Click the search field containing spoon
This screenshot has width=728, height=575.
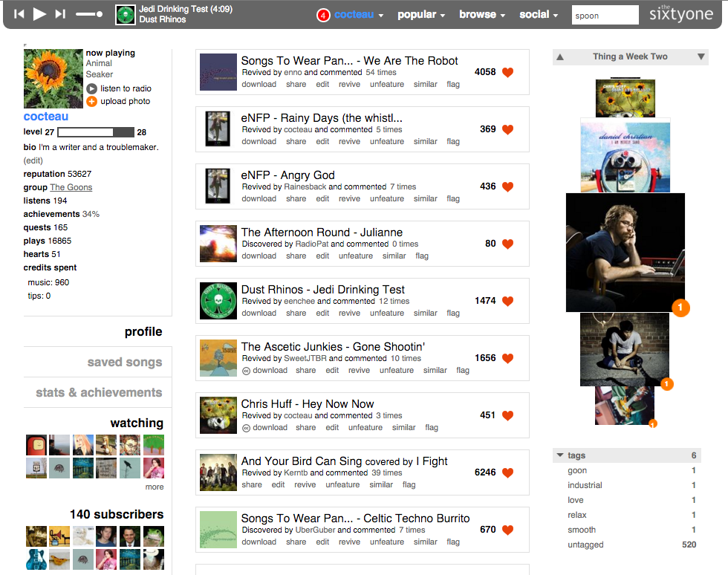605,16
